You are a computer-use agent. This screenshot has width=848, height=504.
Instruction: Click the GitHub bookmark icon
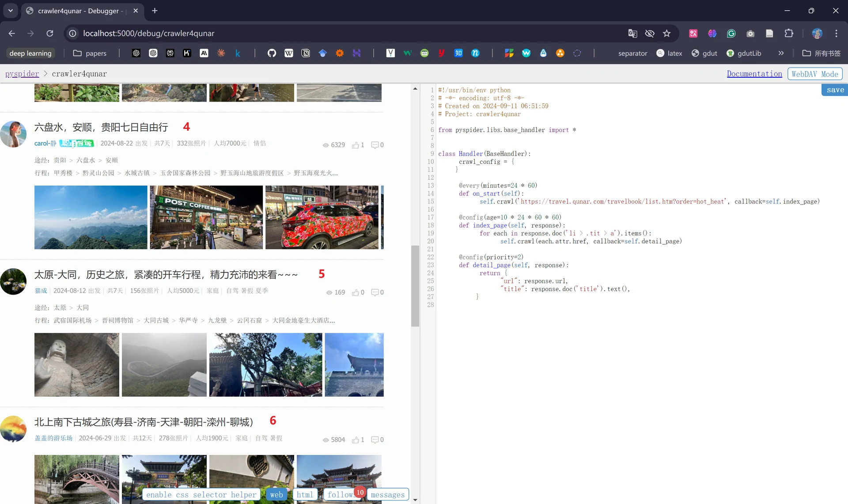click(272, 53)
